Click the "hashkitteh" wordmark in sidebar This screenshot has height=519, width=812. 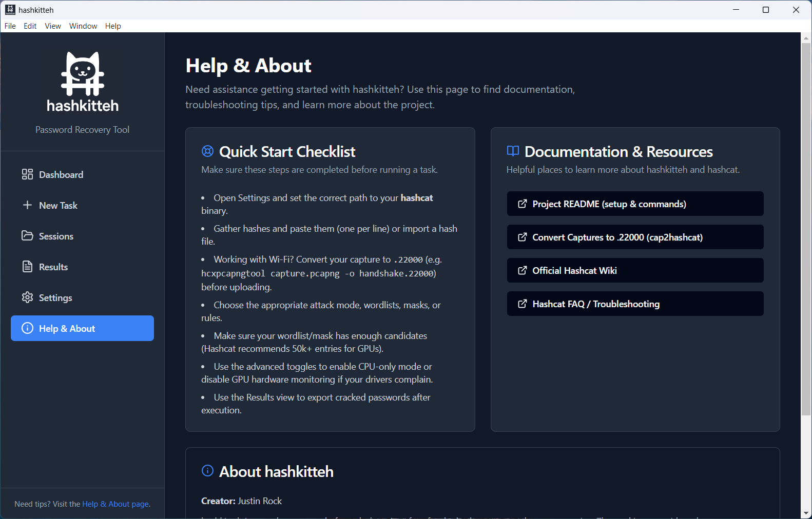click(x=83, y=106)
